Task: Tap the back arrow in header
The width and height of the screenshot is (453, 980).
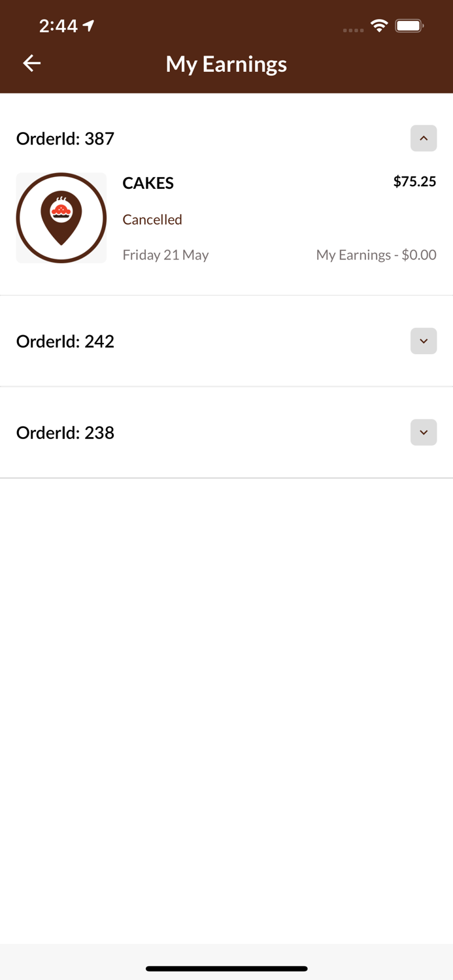Action: coord(32,63)
